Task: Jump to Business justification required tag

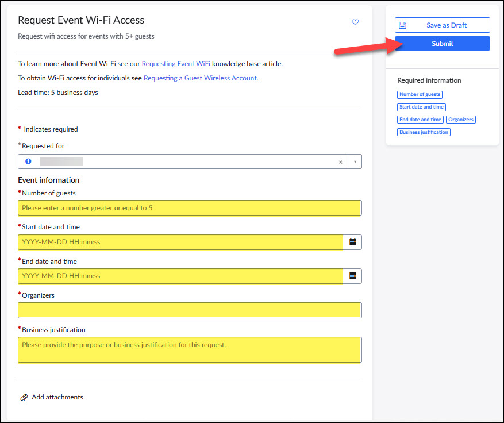Action: pos(424,132)
